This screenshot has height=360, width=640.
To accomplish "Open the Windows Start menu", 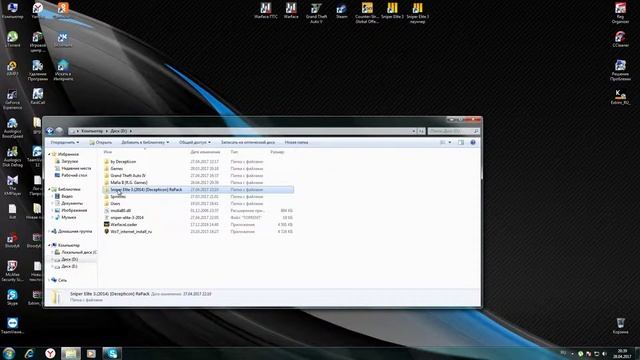I will pos(9,353).
